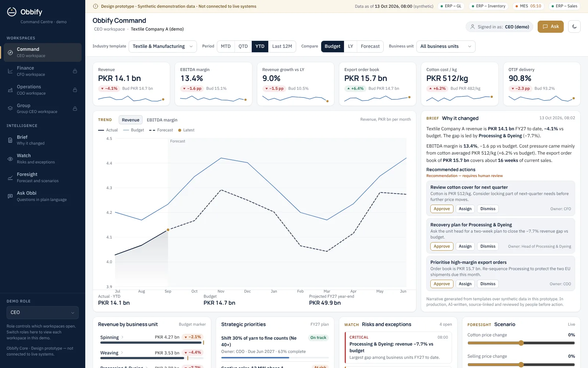
Task: Click the Group layers icon in sidebar
Action: [10, 109]
